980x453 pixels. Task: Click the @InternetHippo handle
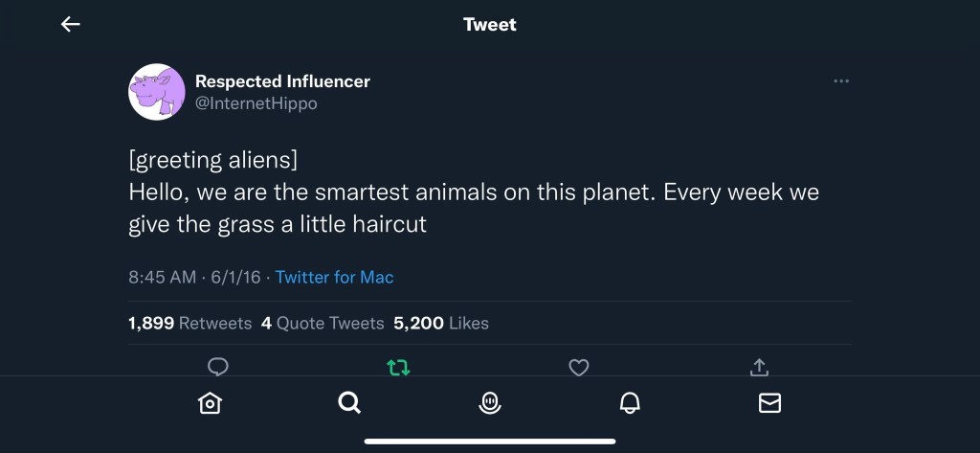pos(256,103)
